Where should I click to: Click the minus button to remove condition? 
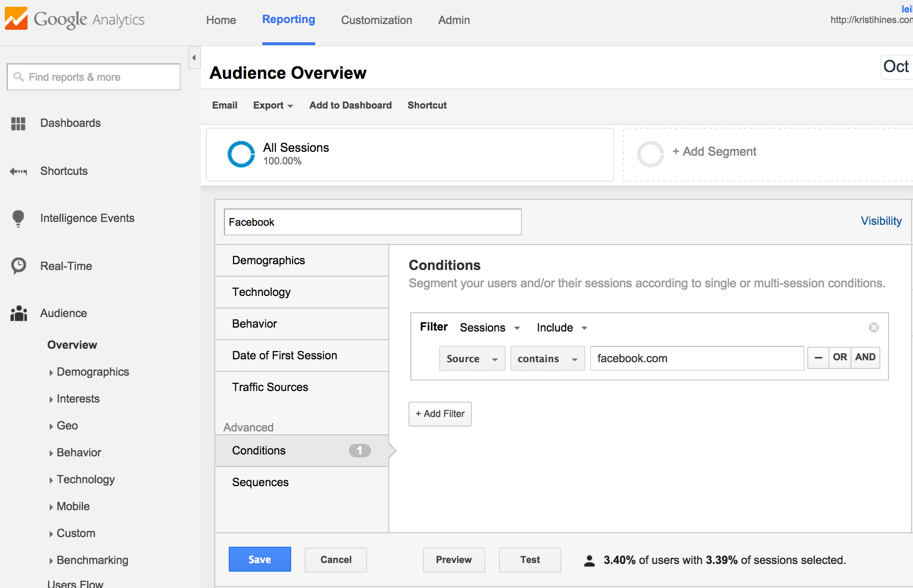point(818,358)
